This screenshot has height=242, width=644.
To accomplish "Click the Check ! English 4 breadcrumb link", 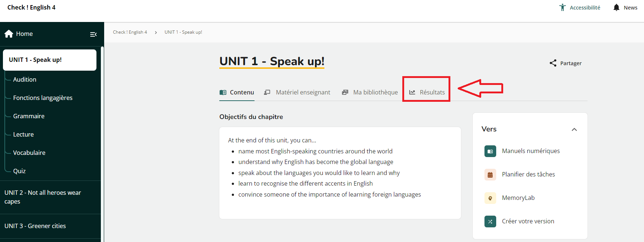I will 130,32.
